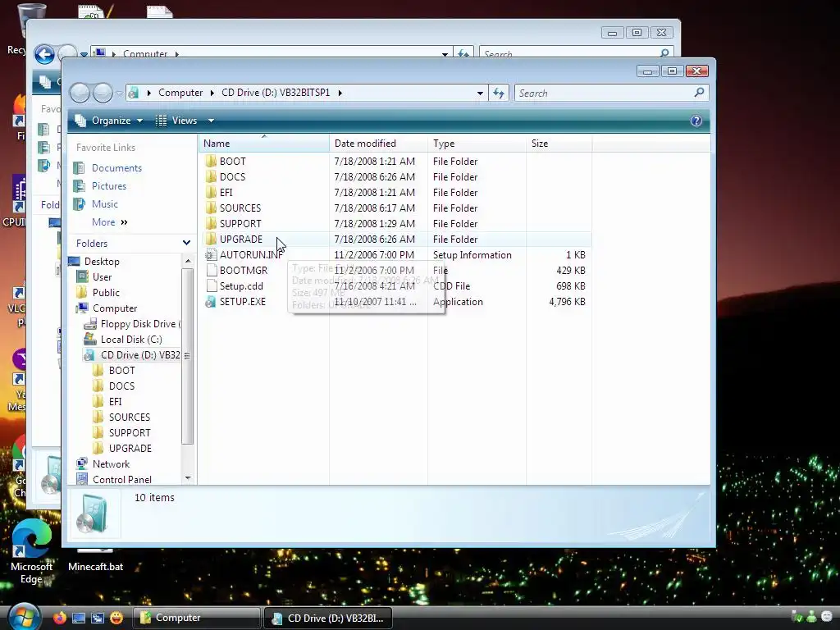Click the folder tree scroll down arrow
840x630 pixels.
[188, 478]
